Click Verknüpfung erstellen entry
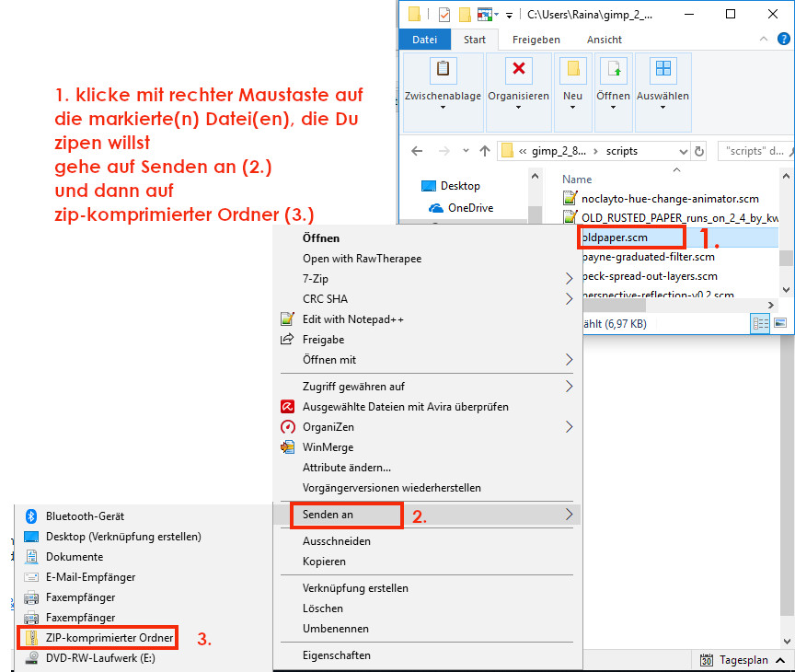This screenshot has width=795, height=672. click(355, 588)
